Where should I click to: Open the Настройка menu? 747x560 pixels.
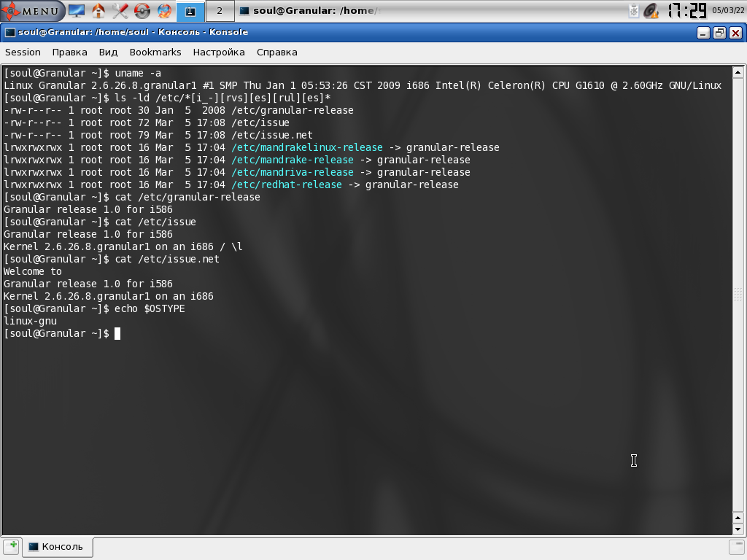[x=219, y=52]
